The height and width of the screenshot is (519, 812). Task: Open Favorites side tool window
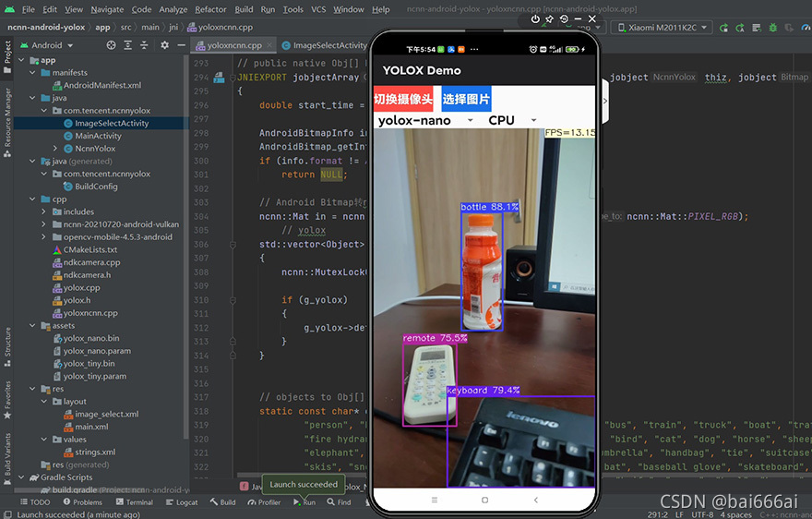pos(7,400)
